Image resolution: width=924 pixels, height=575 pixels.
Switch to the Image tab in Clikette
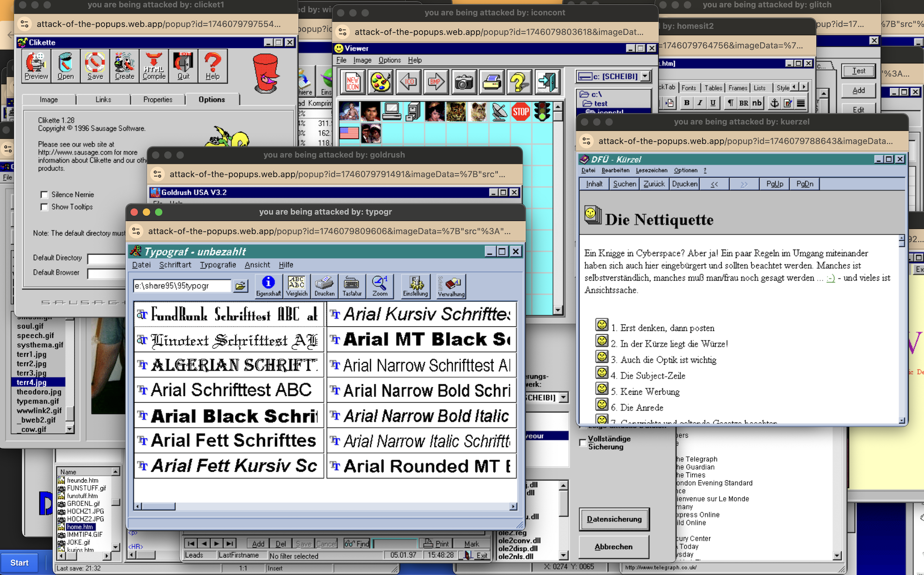49,99
